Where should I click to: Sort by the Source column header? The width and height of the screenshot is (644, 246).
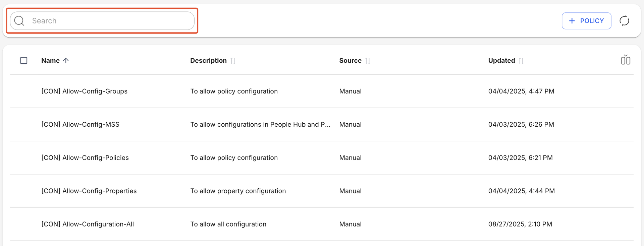click(x=350, y=61)
